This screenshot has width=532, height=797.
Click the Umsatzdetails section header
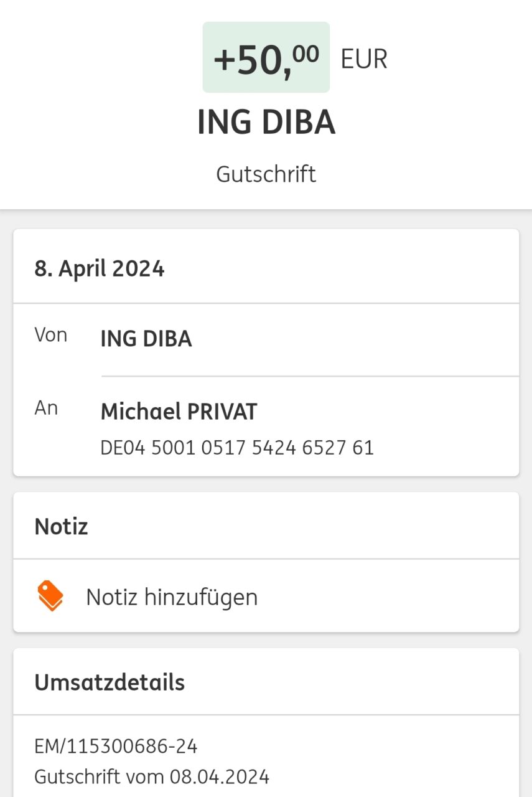(x=110, y=682)
